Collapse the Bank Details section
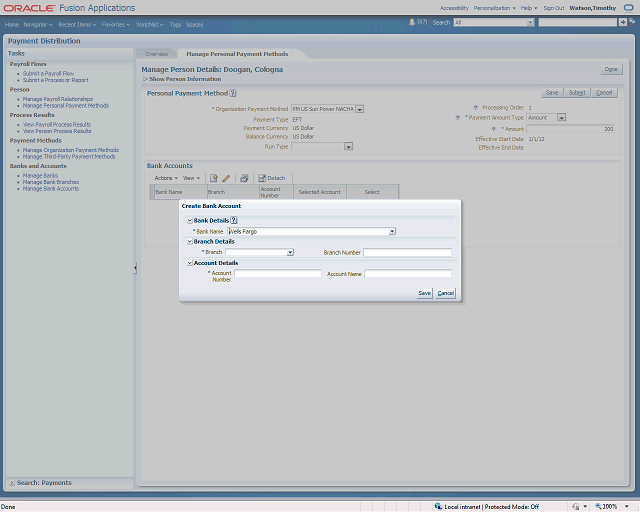This screenshot has height=512, width=640. click(189, 220)
